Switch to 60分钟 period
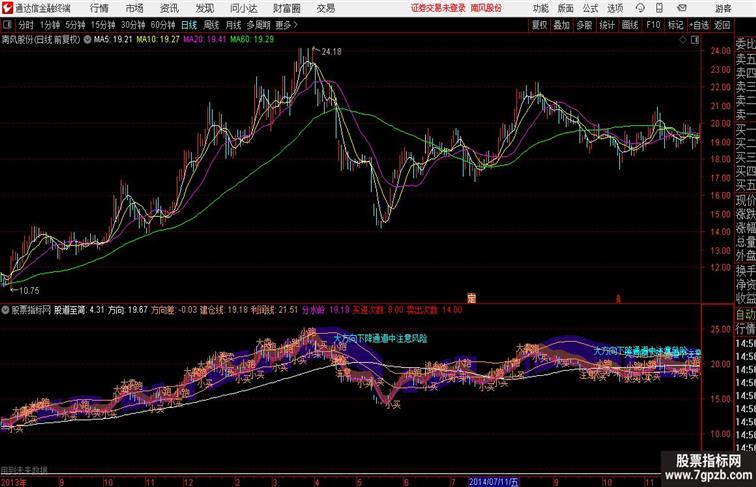 pyautogui.click(x=163, y=25)
